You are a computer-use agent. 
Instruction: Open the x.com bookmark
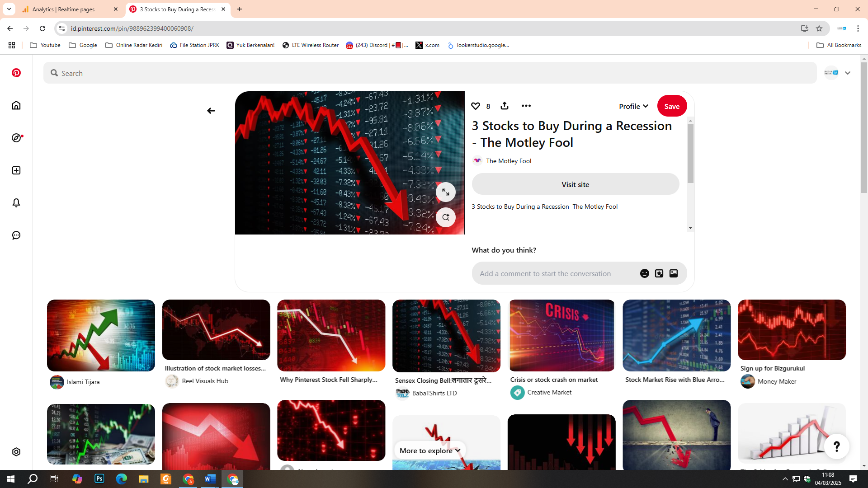point(428,45)
